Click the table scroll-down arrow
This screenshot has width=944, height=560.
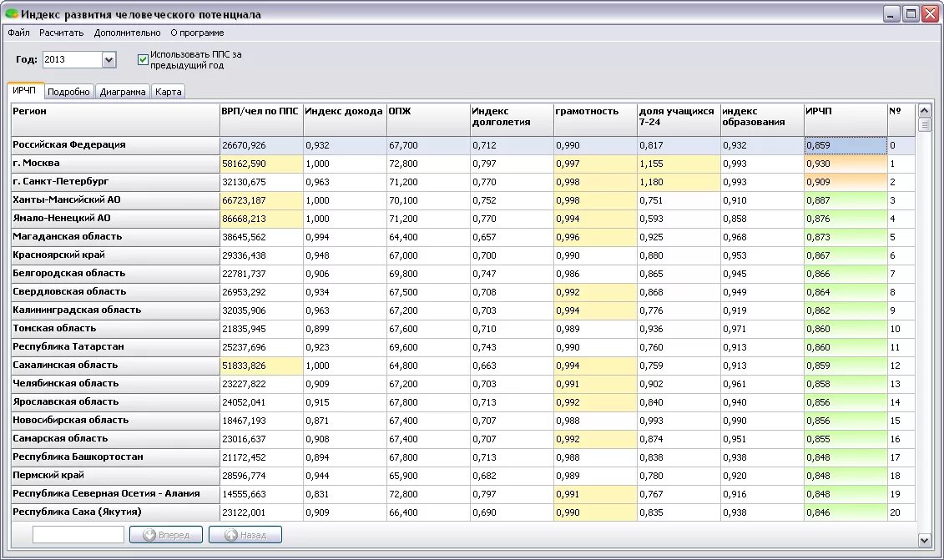(x=924, y=540)
